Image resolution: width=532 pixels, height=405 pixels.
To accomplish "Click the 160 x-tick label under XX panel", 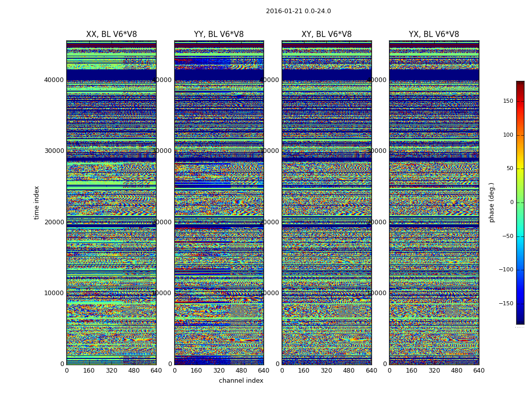I will (89, 371).
